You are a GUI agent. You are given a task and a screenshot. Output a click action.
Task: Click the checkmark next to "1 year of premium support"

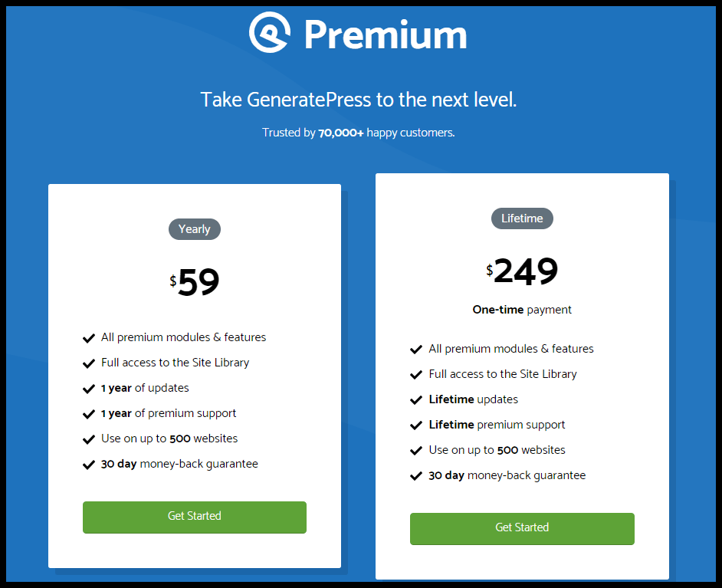(88, 413)
